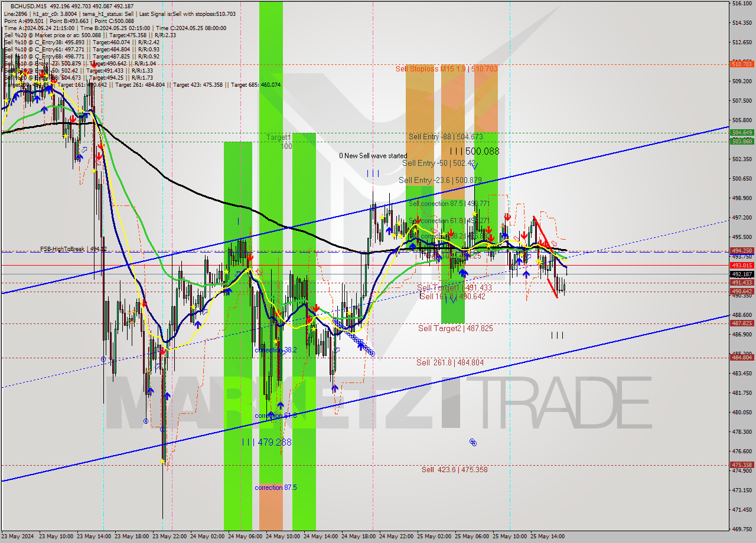
Task: Click the 491.433 price tag on axis
Action: coord(742,283)
